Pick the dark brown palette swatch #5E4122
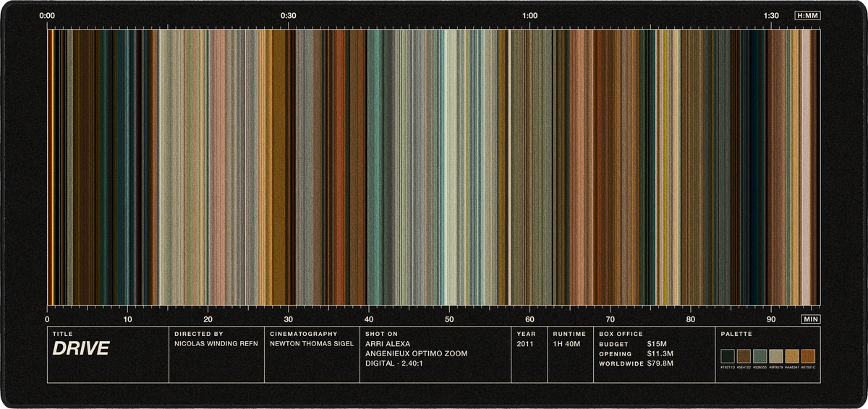868x409 pixels. coord(744,356)
